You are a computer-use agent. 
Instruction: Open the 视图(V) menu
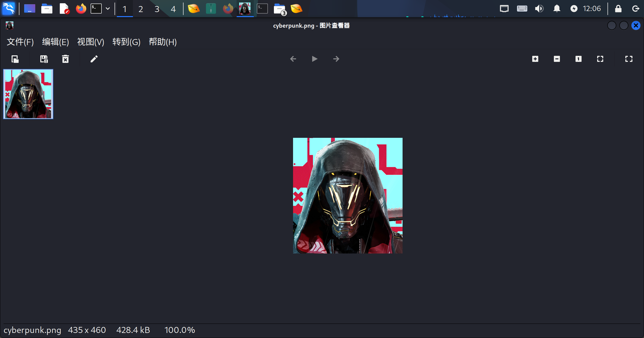(91, 42)
